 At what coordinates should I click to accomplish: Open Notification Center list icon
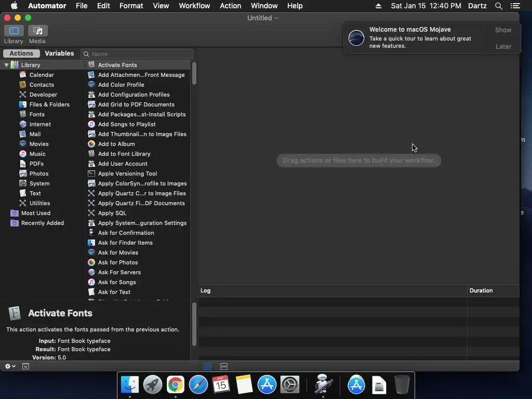tap(515, 6)
